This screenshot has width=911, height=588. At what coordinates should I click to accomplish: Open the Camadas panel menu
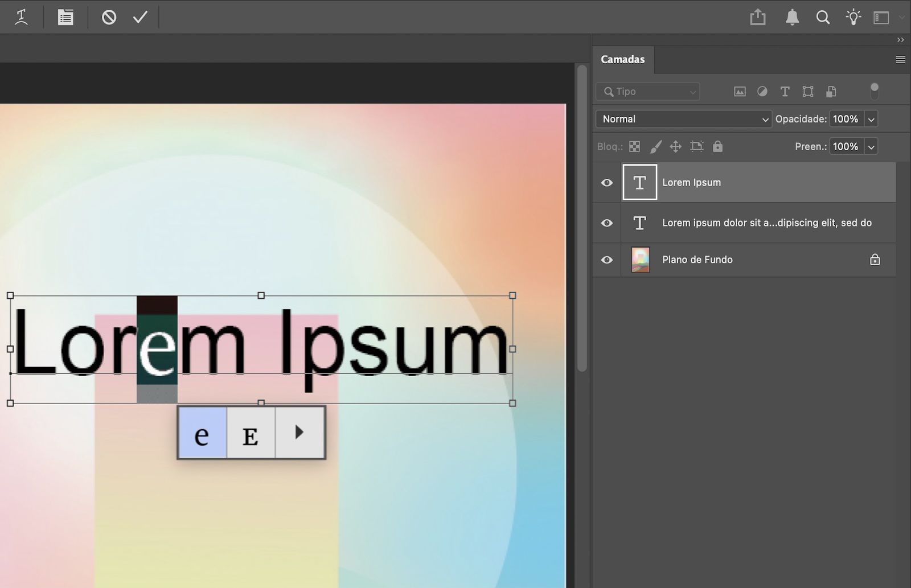pos(900,59)
